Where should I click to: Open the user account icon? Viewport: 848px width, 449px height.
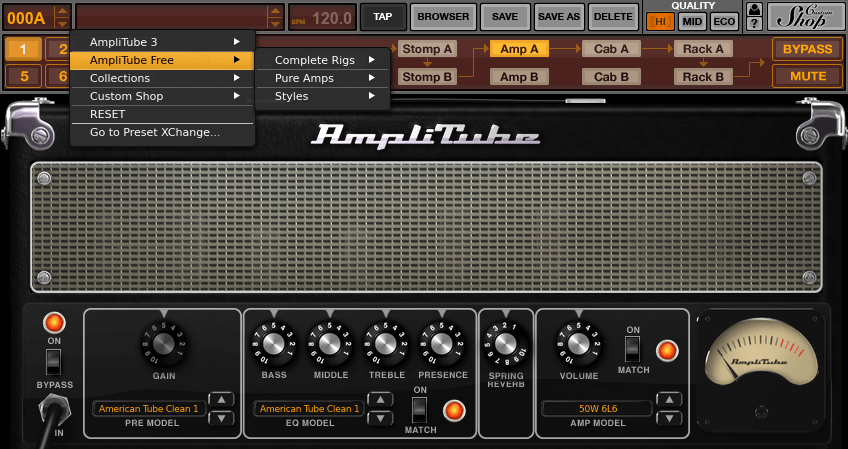[x=754, y=9]
